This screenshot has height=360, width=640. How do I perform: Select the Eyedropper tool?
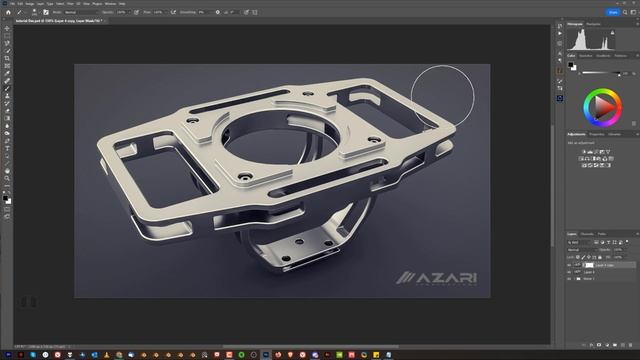coord(7,73)
